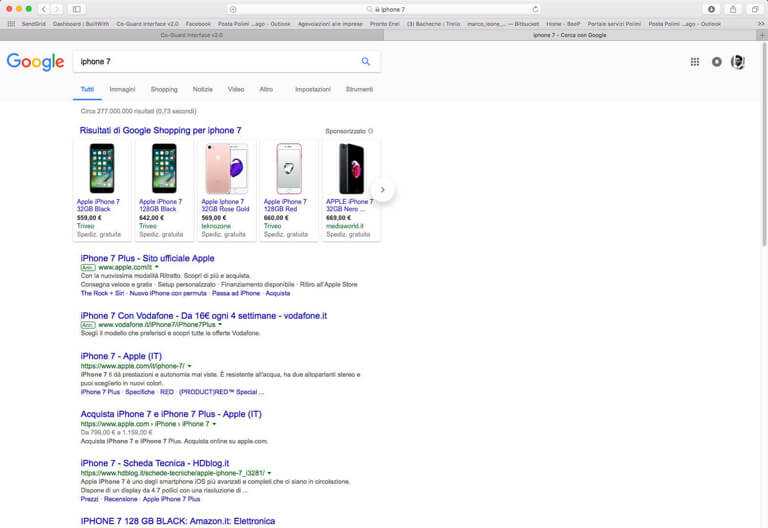Open the Portale servizi Polimi bookmark
The width and height of the screenshot is (768, 528).
(614, 24)
